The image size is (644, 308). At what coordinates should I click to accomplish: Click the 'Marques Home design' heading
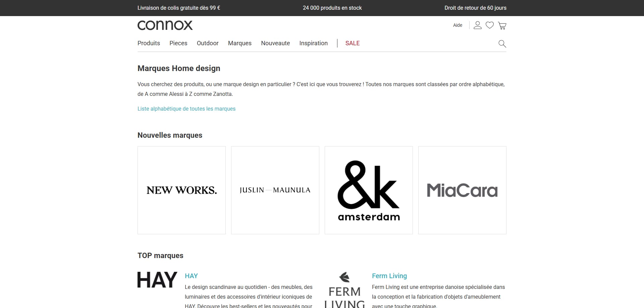pos(179,68)
